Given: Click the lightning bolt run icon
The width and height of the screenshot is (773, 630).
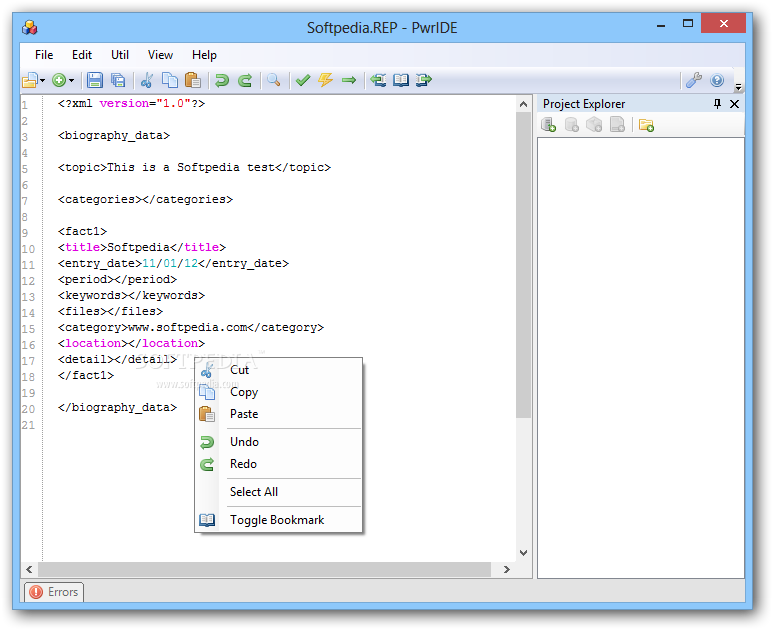Looking at the screenshot, I should click(x=325, y=80).
